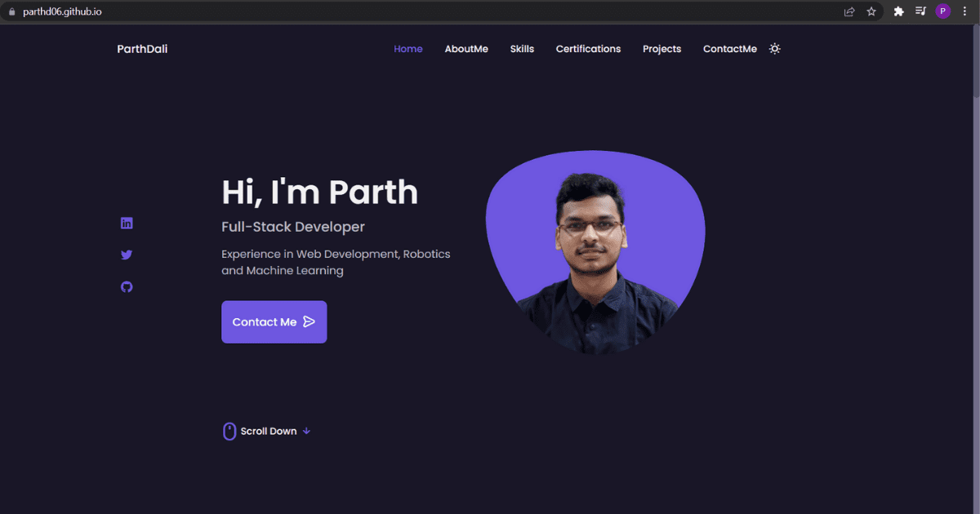The height and width of the screenshot is (514, 980).
Task: Click the browser share icon
Action: [849, 11]
